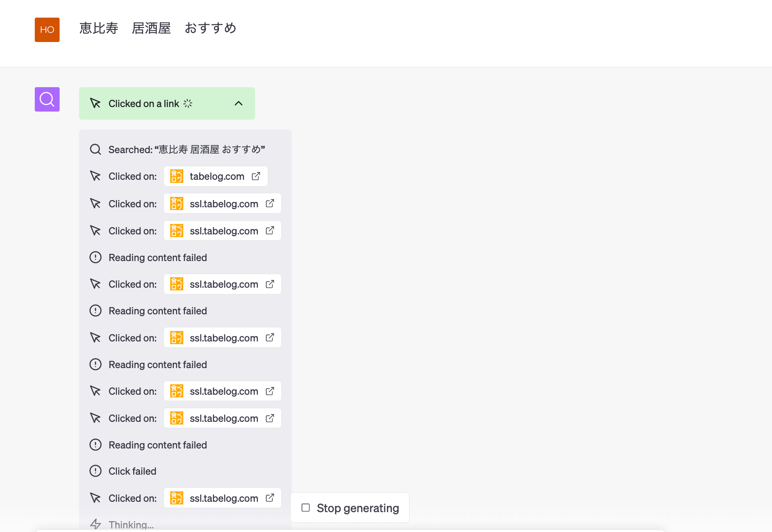The width and height of the screenshot is (772, 532).
Task: Select the query text 恵比寿 居酒屋 おすすめ at top
Action: (158, 28)
